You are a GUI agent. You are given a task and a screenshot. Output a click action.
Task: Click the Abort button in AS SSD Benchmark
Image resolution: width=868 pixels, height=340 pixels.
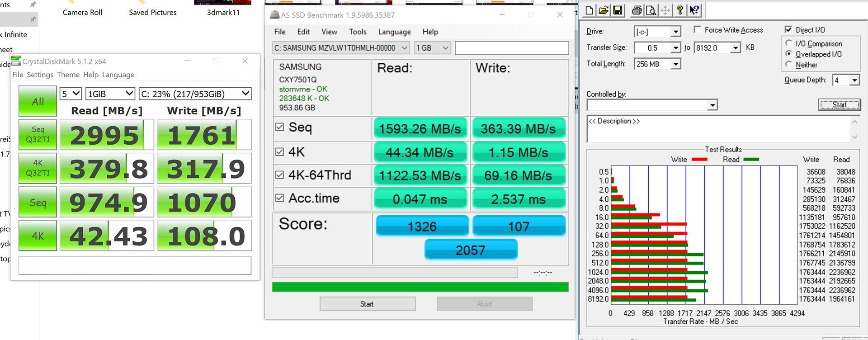[x=485, y=304]
